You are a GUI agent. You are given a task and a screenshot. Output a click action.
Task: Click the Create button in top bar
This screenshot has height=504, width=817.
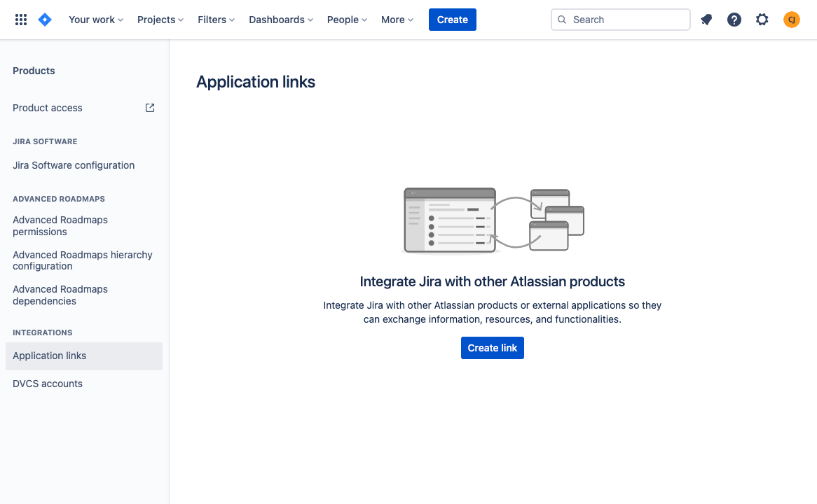pyautogui.click(x=452, y=20)
